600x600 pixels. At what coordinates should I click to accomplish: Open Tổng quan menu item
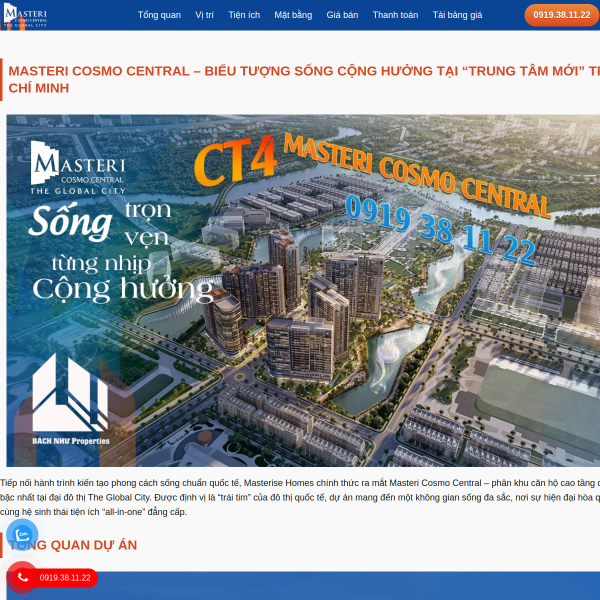[159, 15]
